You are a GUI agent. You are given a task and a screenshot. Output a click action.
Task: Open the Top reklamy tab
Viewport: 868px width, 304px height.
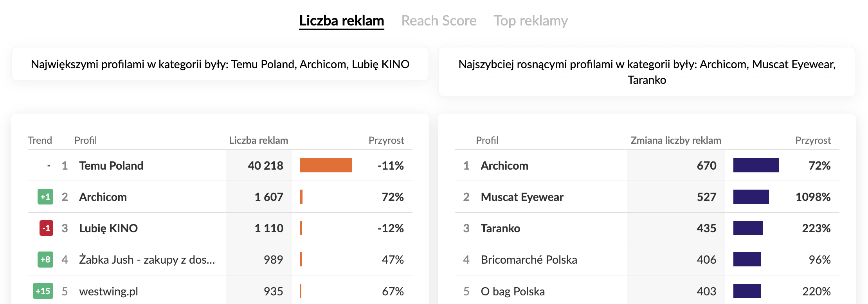click(530, 21)
